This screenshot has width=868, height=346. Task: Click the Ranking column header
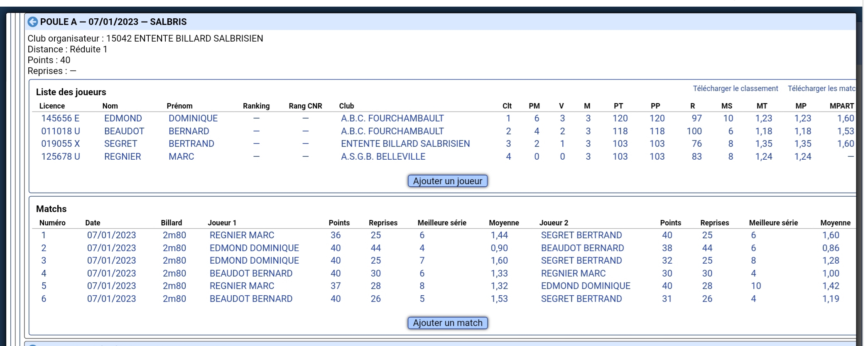pyautogui.click(x=256, y=106)
